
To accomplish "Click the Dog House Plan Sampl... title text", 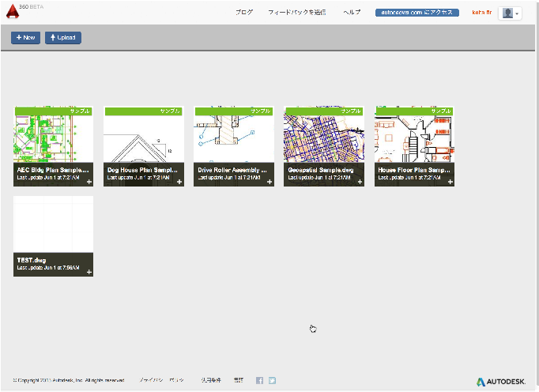I will point(142,170).
